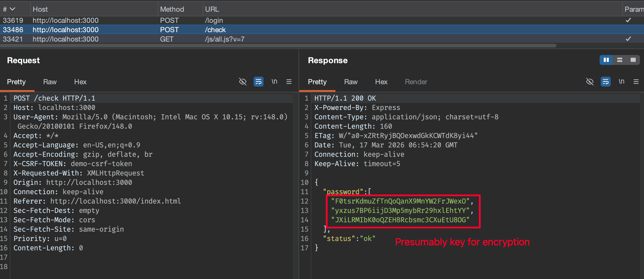Screen dimensions: 644x279
Task: Switch to horizontal split layout view
Action: click(x=619, y=60)
